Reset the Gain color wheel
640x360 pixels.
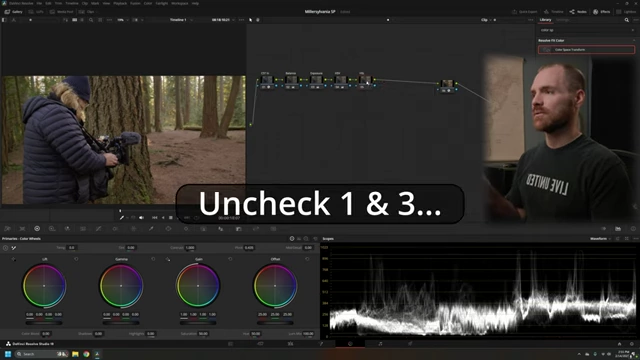pos(230,259)
